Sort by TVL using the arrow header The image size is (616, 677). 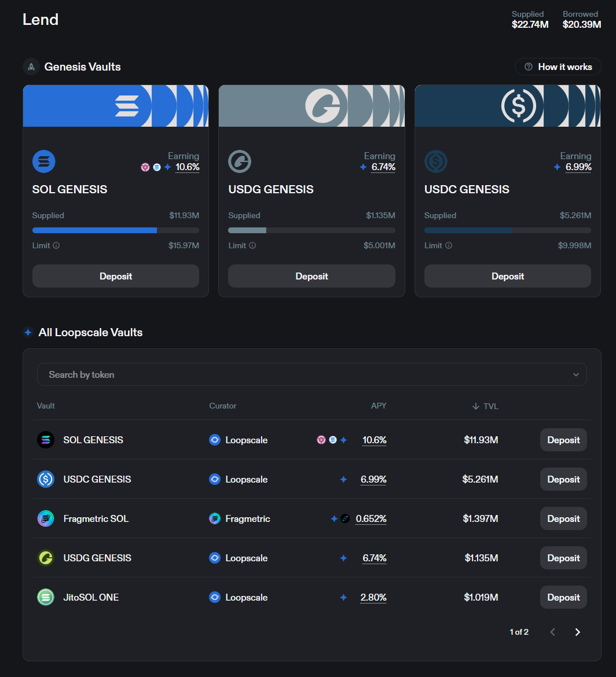(486, 406)
